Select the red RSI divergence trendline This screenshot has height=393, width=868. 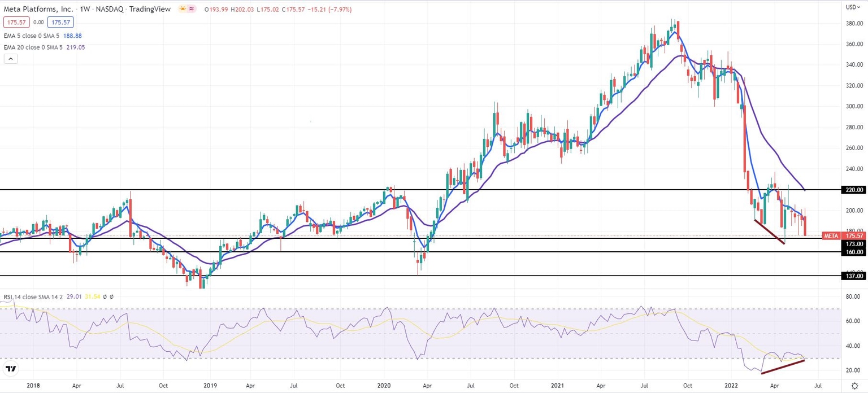point(783,366)
